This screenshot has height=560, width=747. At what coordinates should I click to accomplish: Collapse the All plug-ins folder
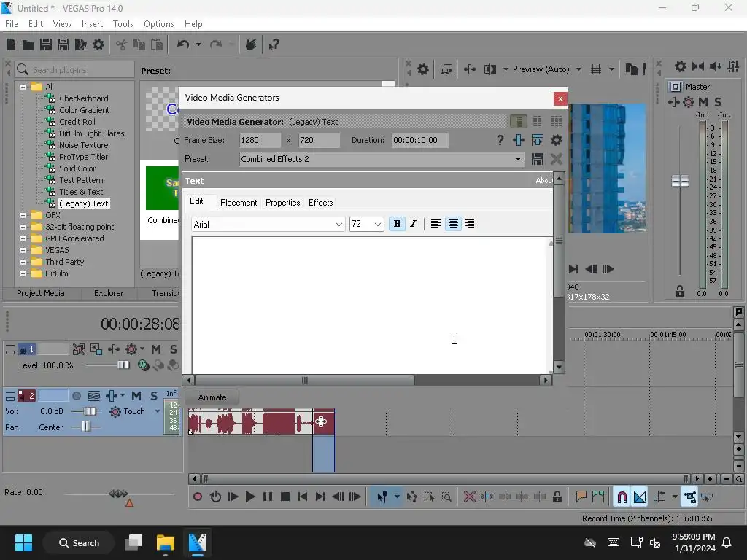(x=23, y=87)
